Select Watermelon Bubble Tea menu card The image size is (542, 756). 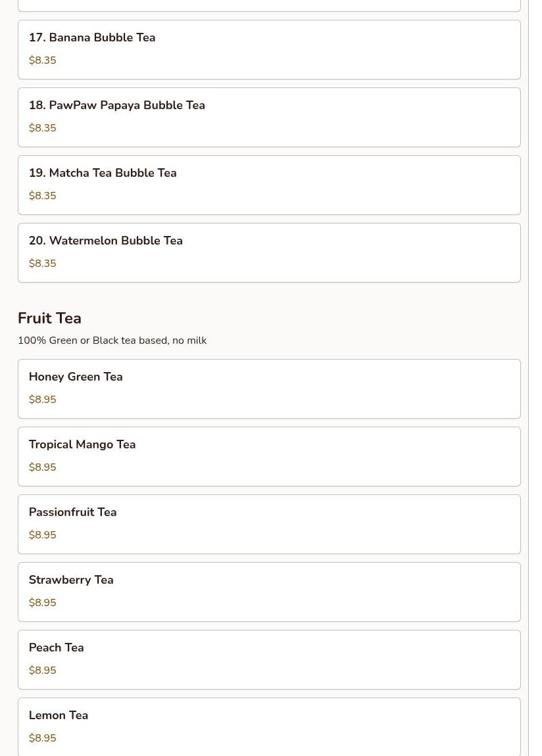pos(269,252)
